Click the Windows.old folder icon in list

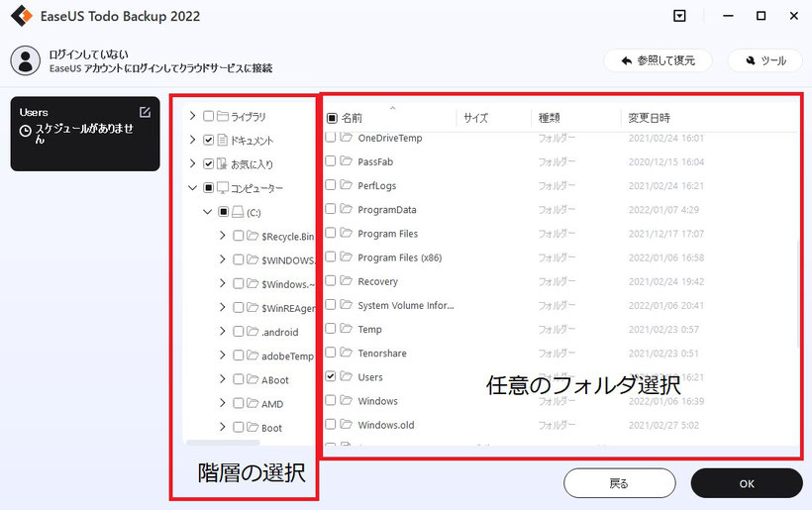click(x=346, y=424)
